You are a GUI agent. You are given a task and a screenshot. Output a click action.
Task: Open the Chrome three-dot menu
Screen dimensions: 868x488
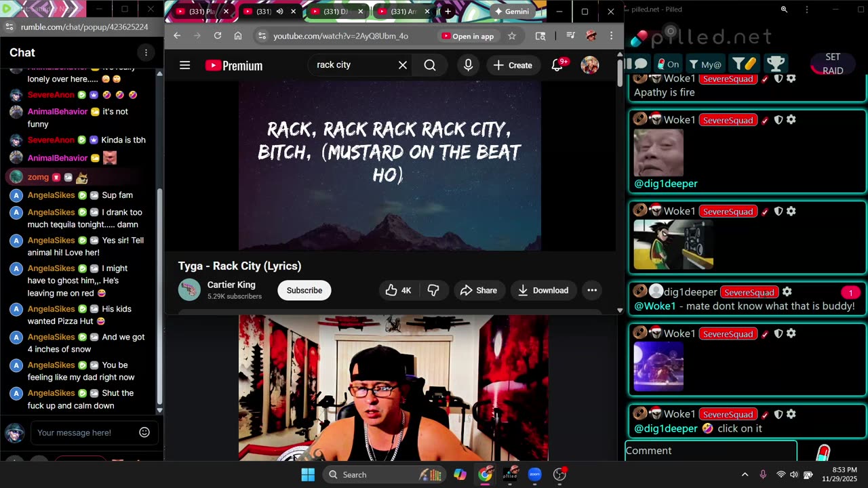pos(611,36)
